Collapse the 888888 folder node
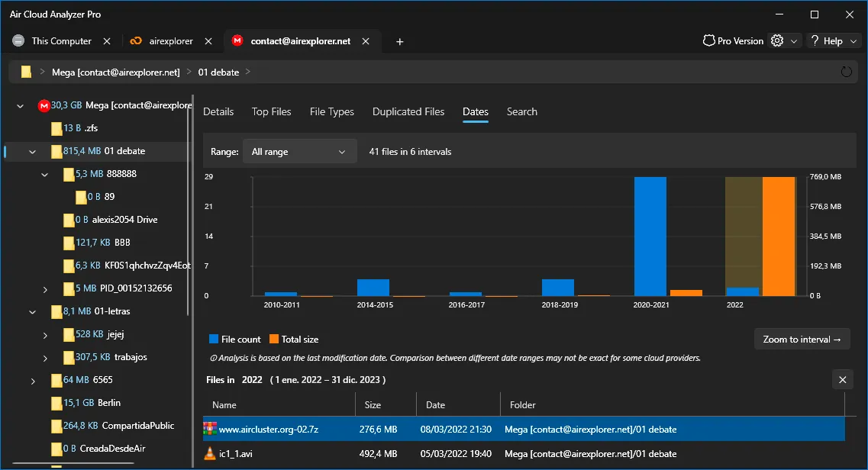 44,175
